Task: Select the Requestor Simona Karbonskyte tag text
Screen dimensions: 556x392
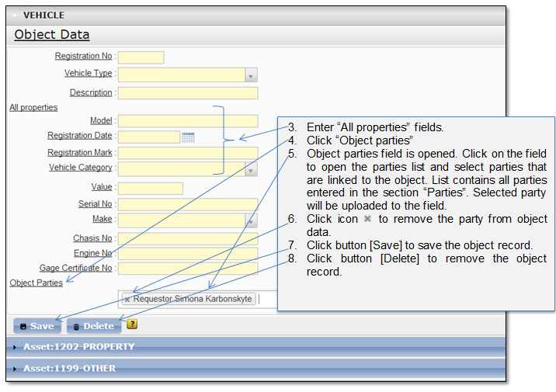Action: tap(193, 299)
